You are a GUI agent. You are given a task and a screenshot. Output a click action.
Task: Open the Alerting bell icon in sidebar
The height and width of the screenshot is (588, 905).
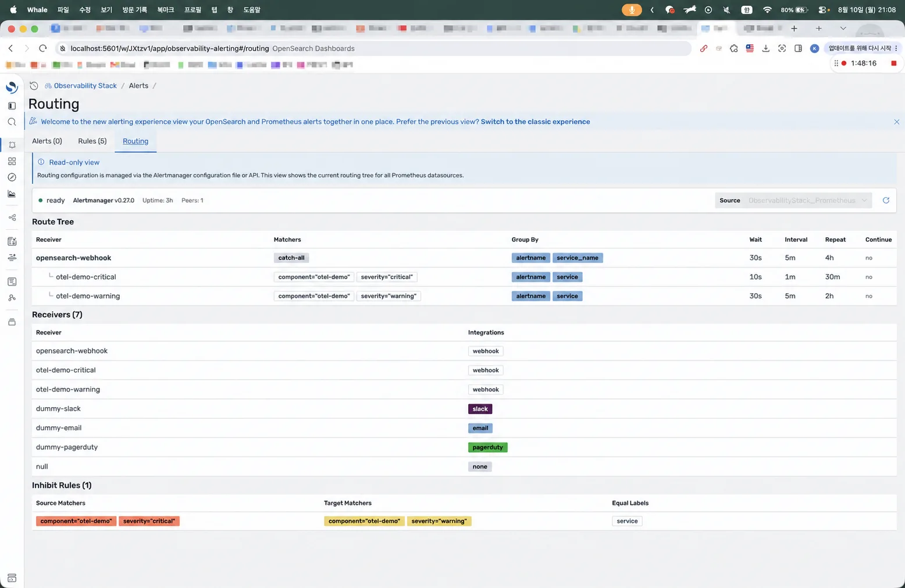tap(12, 145)
